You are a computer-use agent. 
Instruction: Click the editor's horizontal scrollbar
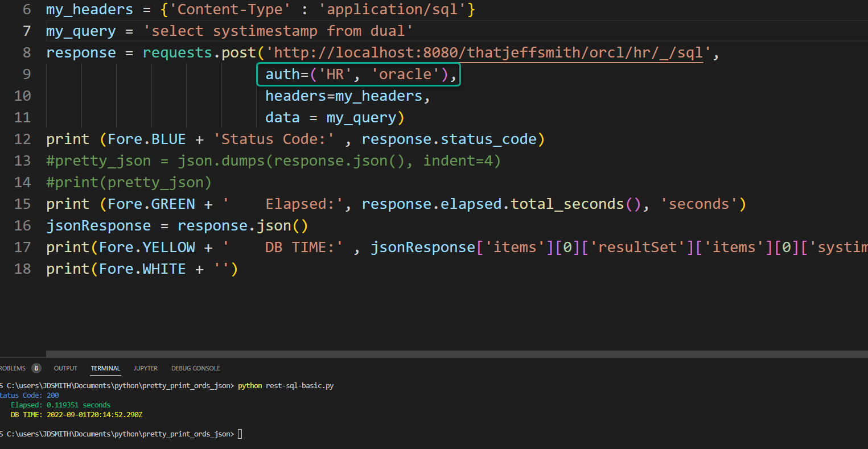(x=434, y=353)
